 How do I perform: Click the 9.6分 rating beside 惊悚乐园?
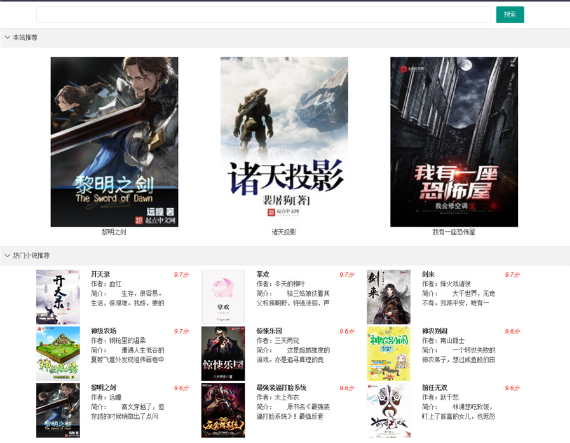coord(347,331)
